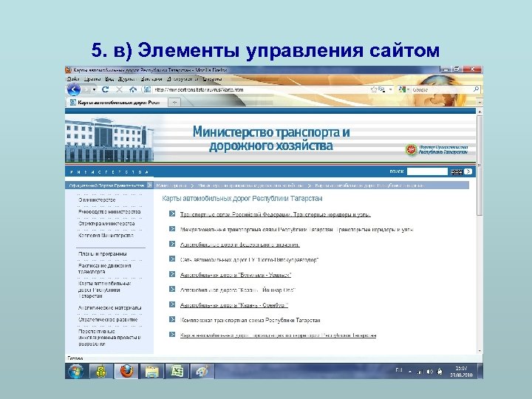532x399 pixels.
Task: Click arrow icon beside Бугульма - Уральск
Action: [x=172, y=274]
